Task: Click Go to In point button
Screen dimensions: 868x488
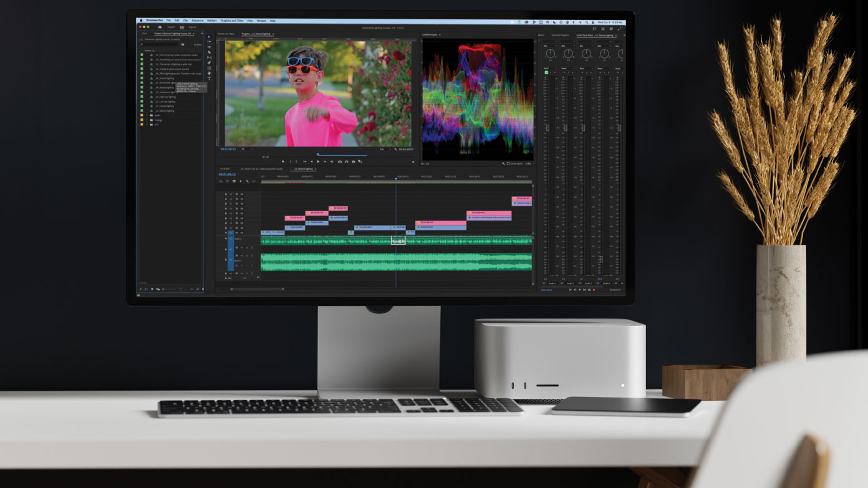Action: (x=305, y=161)
